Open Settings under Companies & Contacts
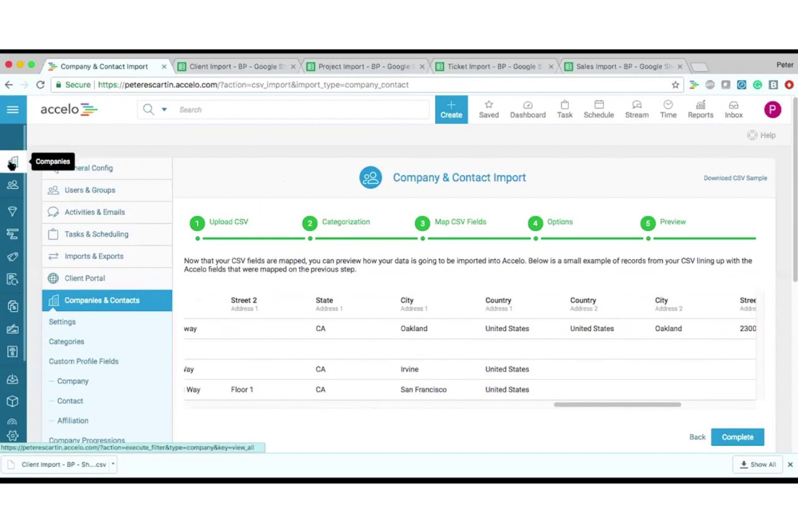This screenshot has height=532, width=798. point(62,322)
